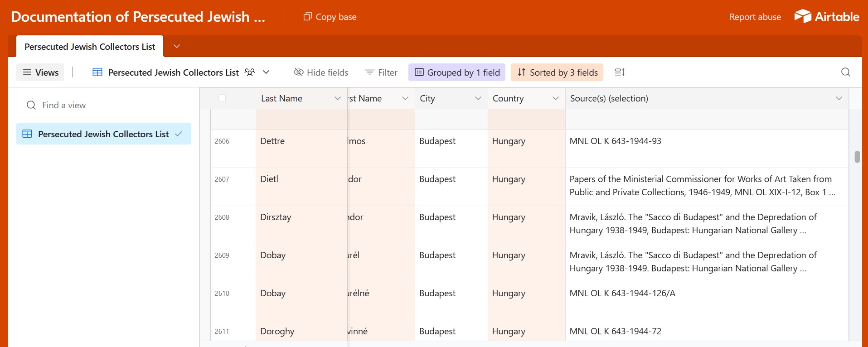The height and width of the screenshot is (347, 868).
Task: Expand Source(s) (selection) column dropdown
Action: coord(839,98)
